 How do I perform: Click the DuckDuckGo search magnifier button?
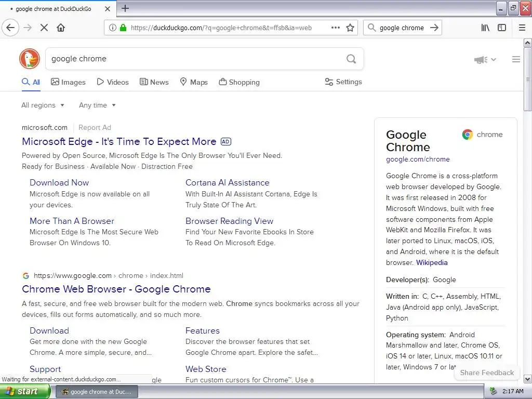(351, 59)
